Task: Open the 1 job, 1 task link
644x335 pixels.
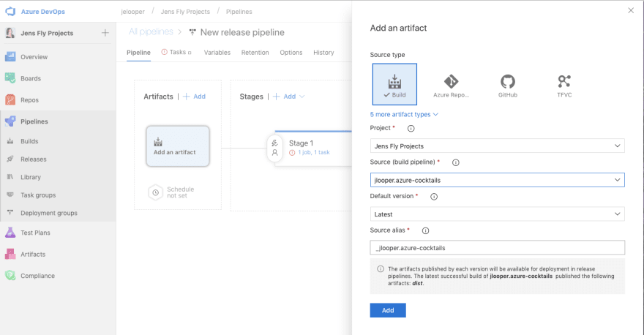Action: pyautogui.click(x=314, y=152)
